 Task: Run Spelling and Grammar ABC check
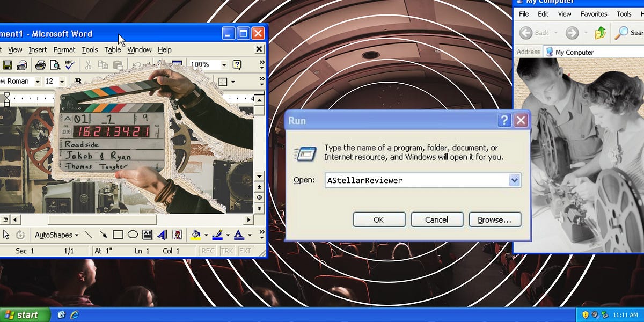point(70,65)
